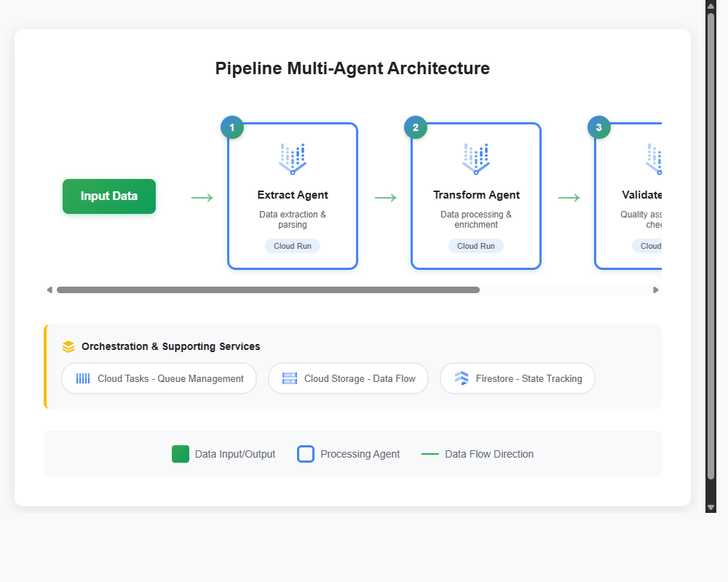Image resolution: width=728 pixels, height=582 pixels.
Task: Click step badge 2 on Transform Agent
Action: pos(415,127)
